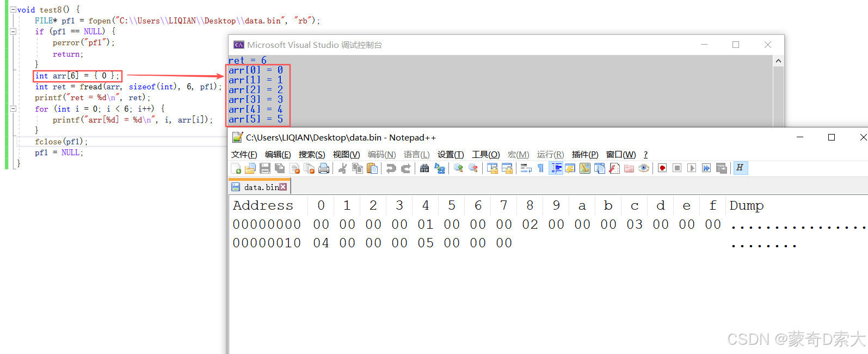This screenshot has width=868, height=354.
Task: Click the Dump column header
Action: pyautogui.click(x=747, y=205)
